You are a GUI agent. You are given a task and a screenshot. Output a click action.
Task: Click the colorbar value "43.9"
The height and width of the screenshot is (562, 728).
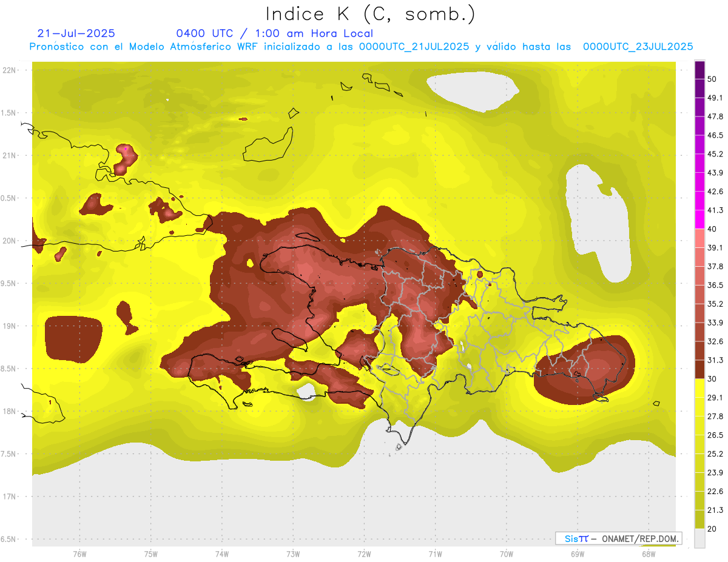point(715,173)
